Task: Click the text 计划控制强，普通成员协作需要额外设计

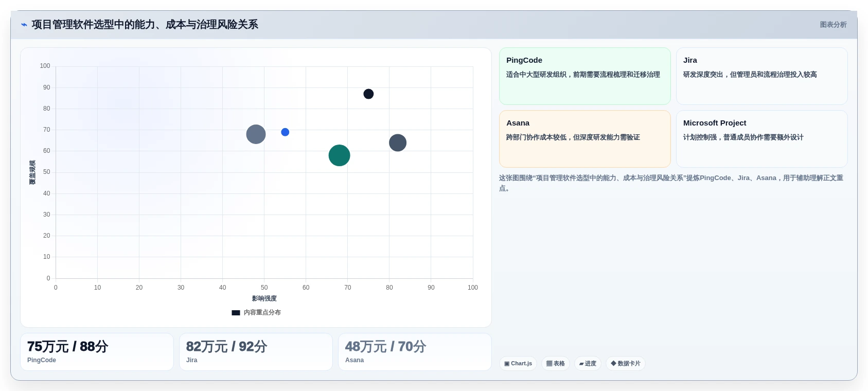Action: click(743, 137)
